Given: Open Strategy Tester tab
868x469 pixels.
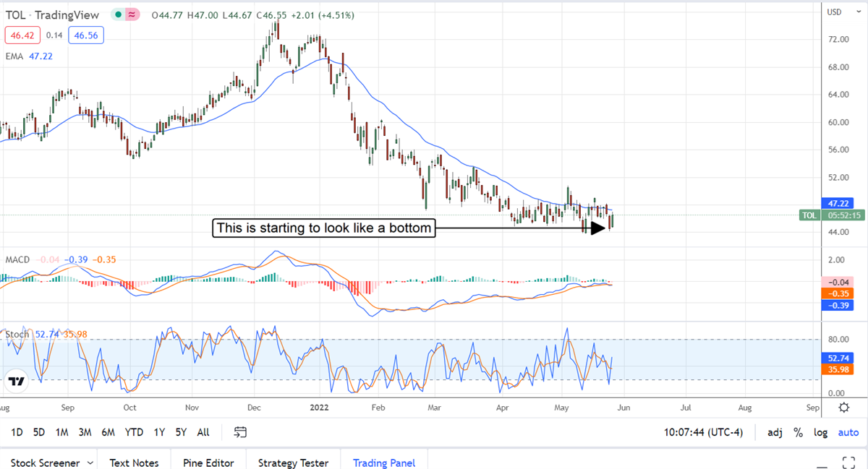Looking at the screenshot, I should (x=293, y=462).
